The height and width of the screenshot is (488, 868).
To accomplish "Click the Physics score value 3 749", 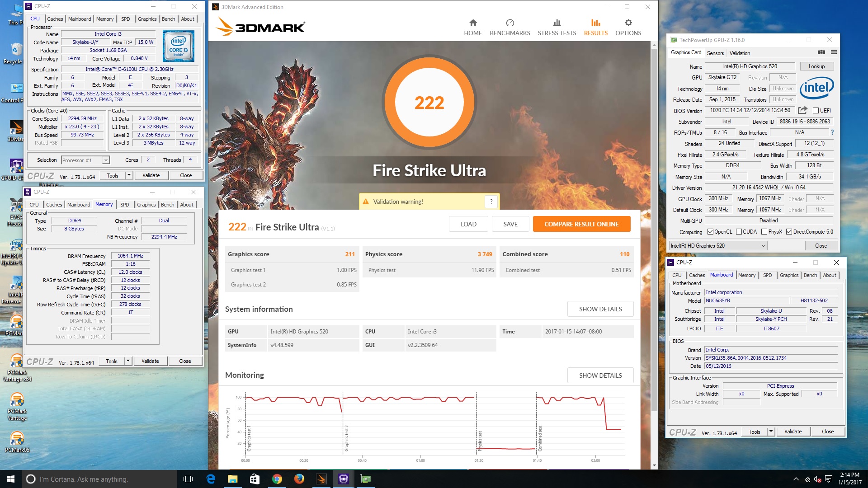I will pyautogui.click(x=485, y=254).
